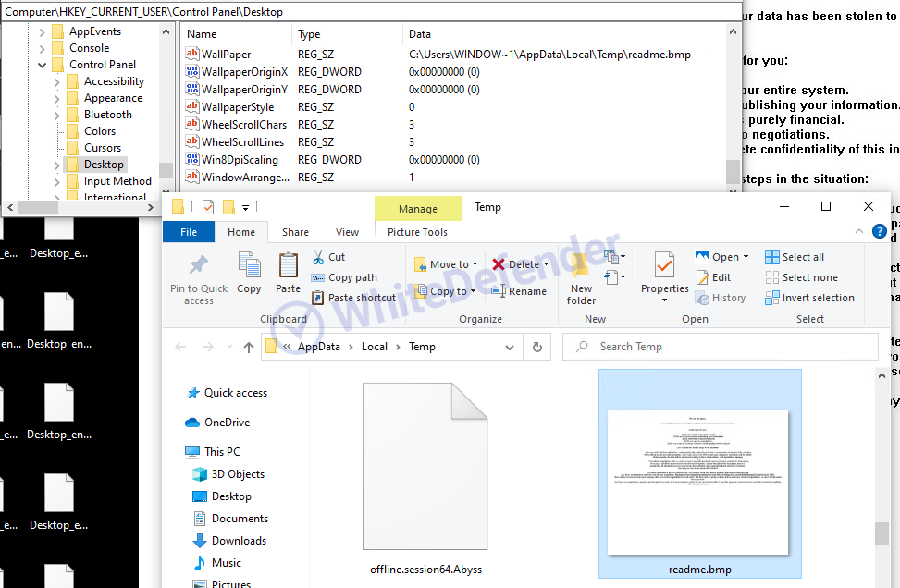Screen dimensions: 900x588
Task: Click Local in the breadcrumb path
Action: (375, 347)
